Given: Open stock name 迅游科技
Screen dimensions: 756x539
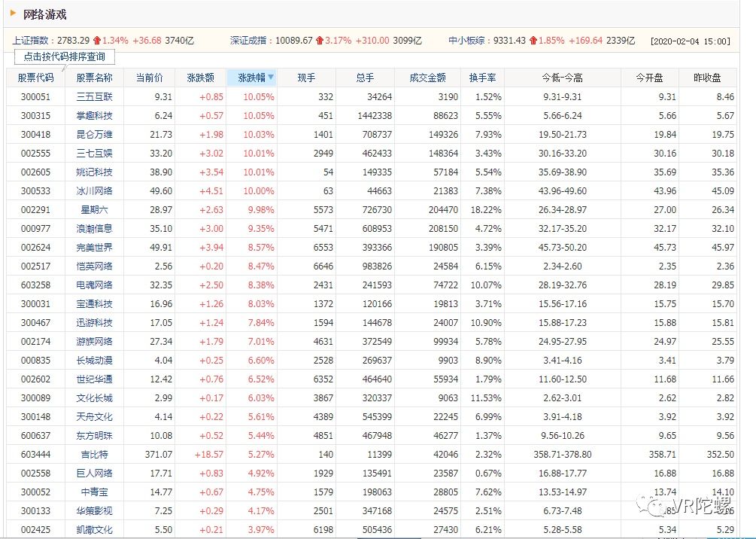Looking at the screenshot, I should pos(95,322).
